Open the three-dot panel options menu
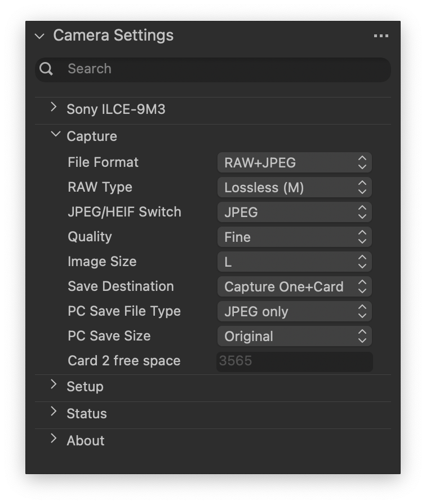The height and width of the screenshot is (504, 426). click(381, 36)
